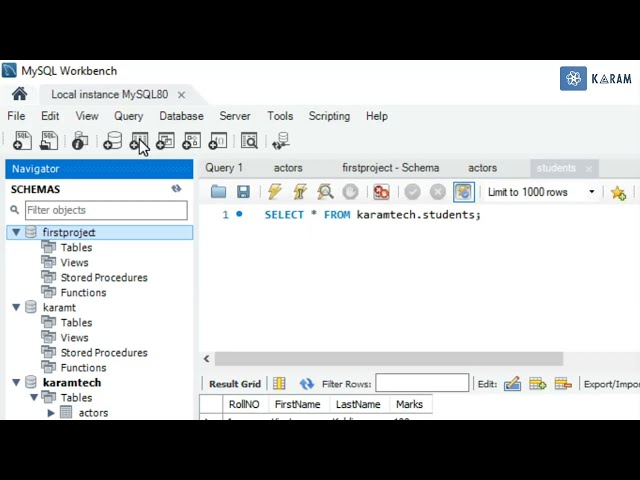Switch to firstproject - Schema tab
The image size is (640, 480).
tap(391, 168)
